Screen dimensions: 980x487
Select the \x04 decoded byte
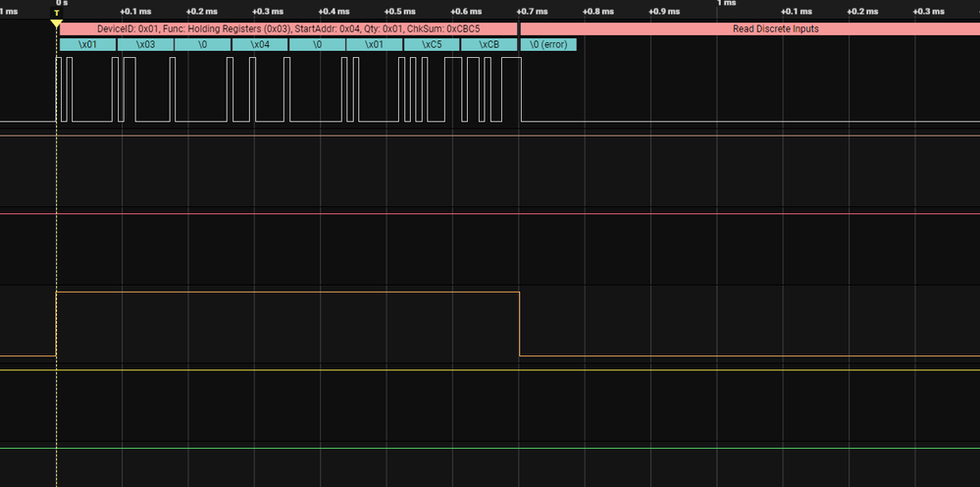259,44
